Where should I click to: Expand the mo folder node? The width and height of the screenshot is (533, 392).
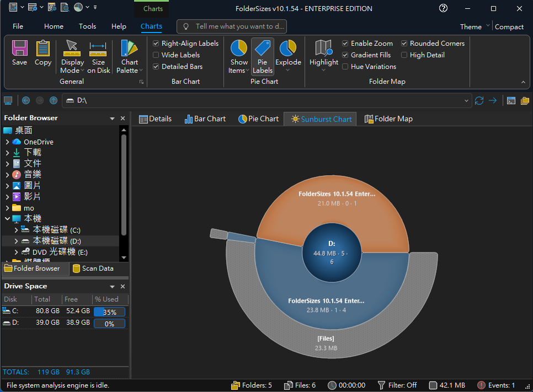(x=7, y=208)
